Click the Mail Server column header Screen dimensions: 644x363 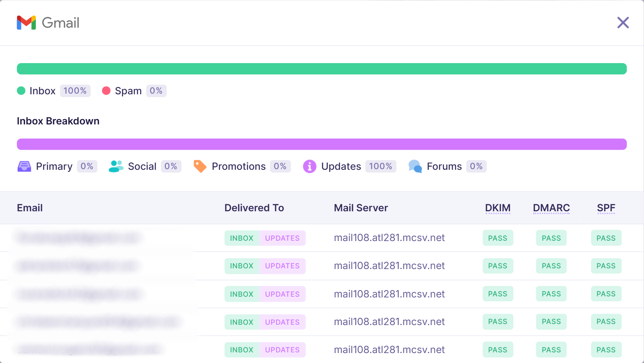coord(361,208)
